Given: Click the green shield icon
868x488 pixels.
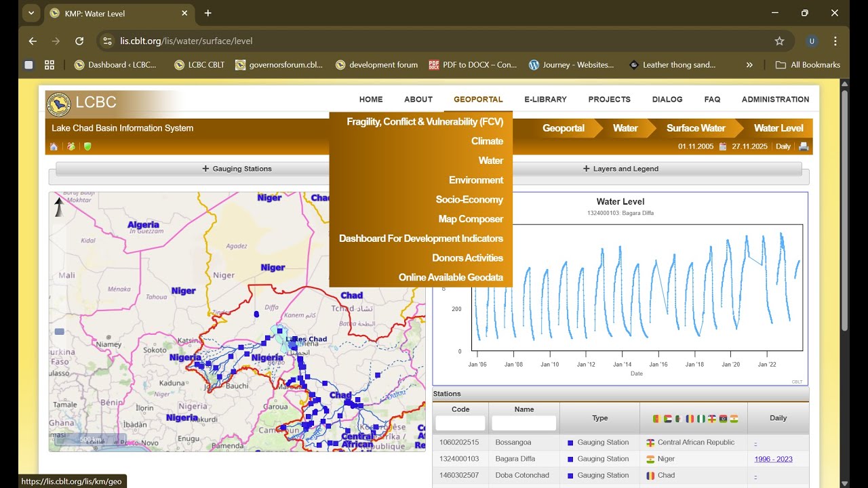Looking at the screenshot, I should click(87, 146).
